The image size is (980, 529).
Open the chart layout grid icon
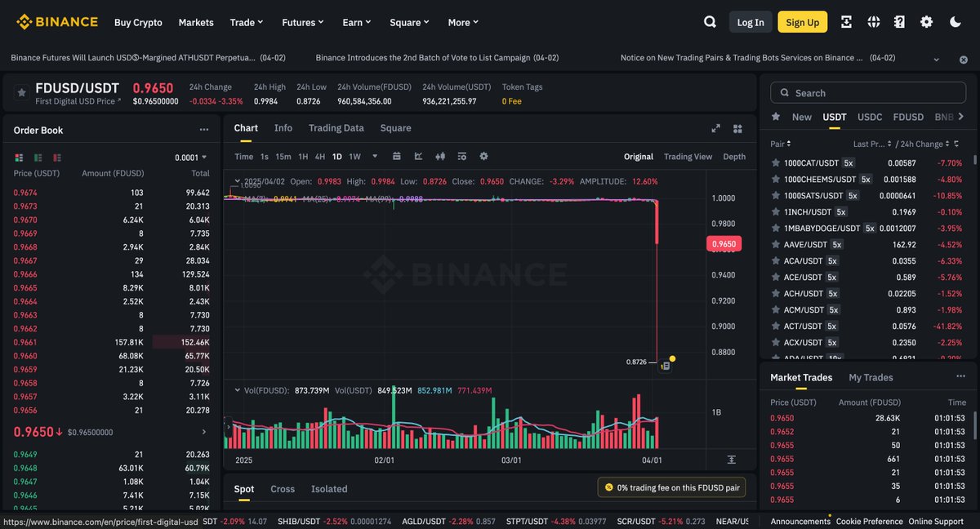(737, 128)
